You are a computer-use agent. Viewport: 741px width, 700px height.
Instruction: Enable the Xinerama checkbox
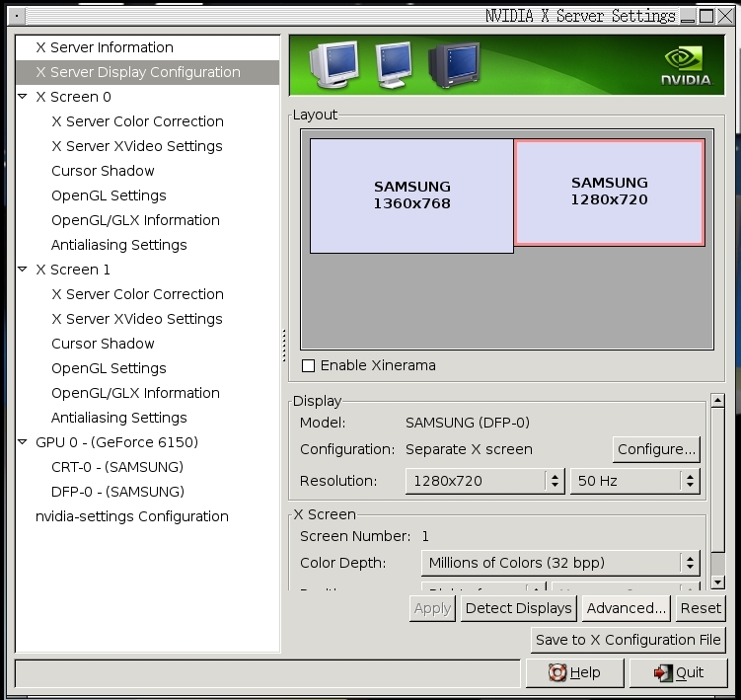coord(309,366)
